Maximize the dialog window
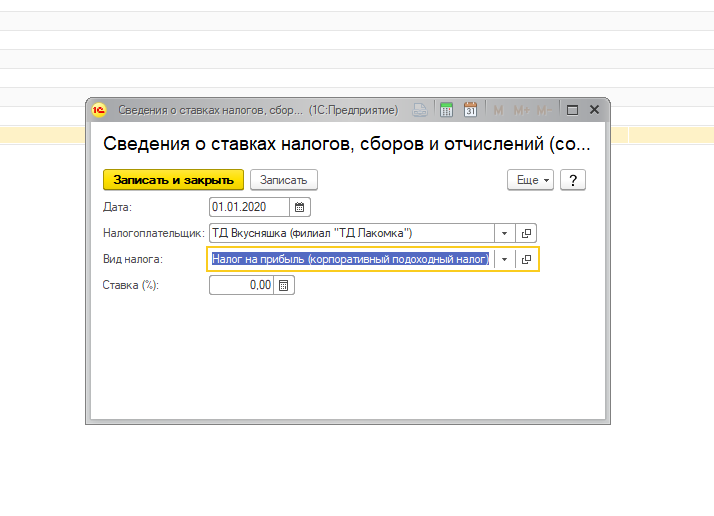Image resolution: width=714 pixels, height=516 pixels. click(572, 110)
